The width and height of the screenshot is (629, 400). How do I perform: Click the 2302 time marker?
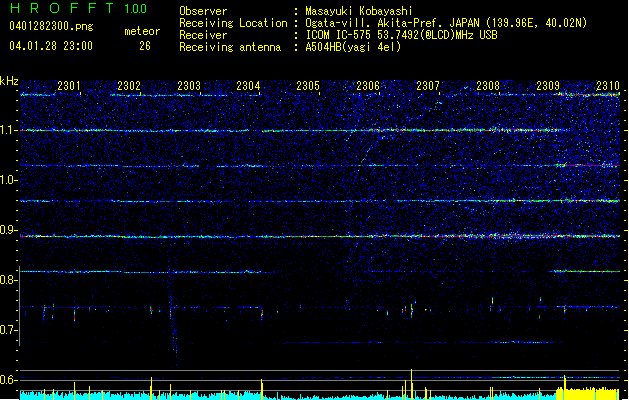click(x=129, y=86)
